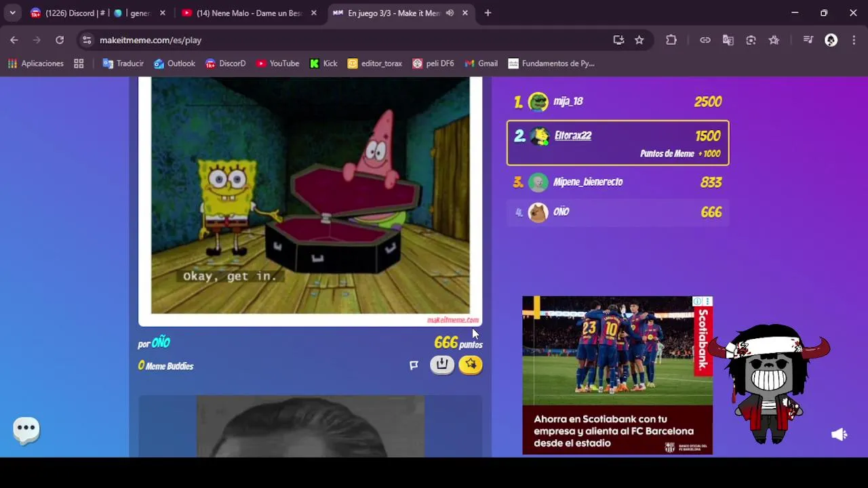Open the Outlook bookmark

(x=174, y=64)
